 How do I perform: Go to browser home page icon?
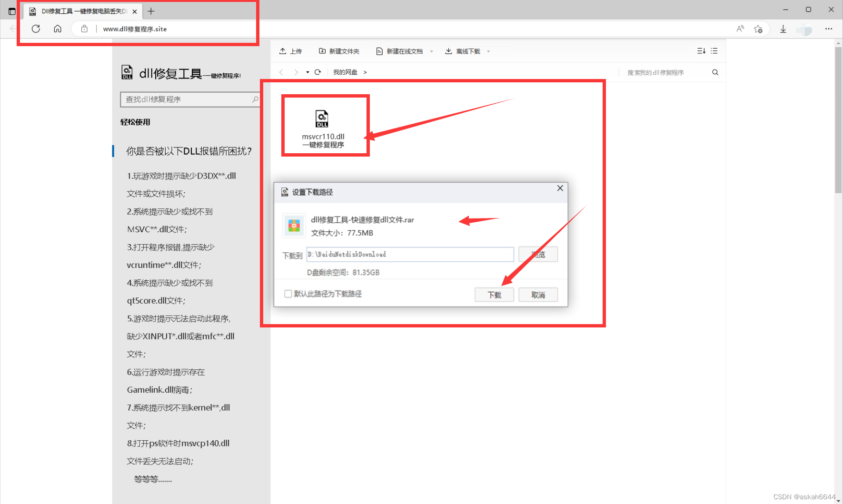(58, 29)
